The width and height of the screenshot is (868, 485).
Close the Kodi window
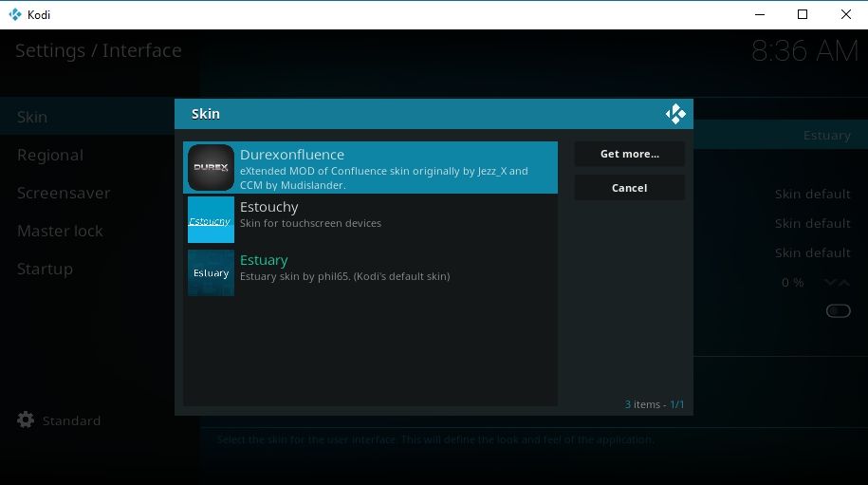click(x=846, y=14)
